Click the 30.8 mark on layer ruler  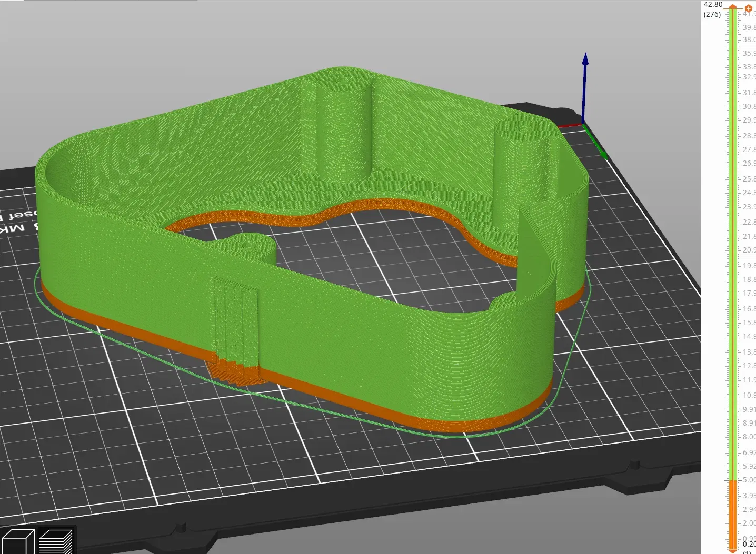click(x=749, y=106)
